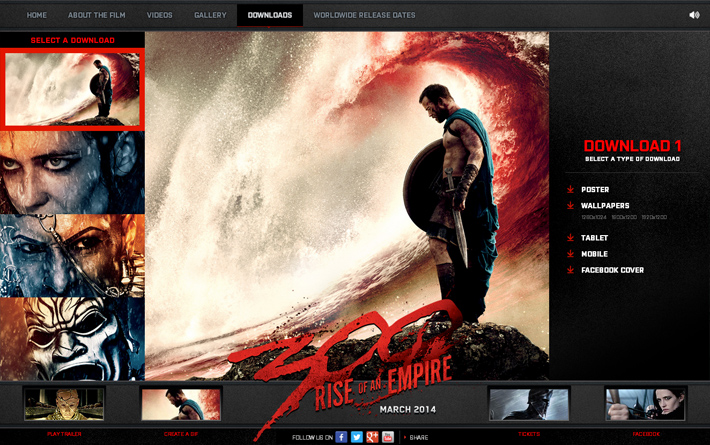Screen dimensions: 710x445
Task: Click the download arrow icon beside Mobile
Action: [571, 254]
